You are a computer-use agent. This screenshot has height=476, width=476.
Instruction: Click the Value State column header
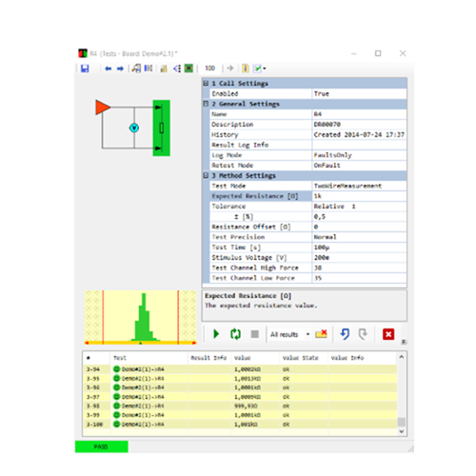(300, 358)
